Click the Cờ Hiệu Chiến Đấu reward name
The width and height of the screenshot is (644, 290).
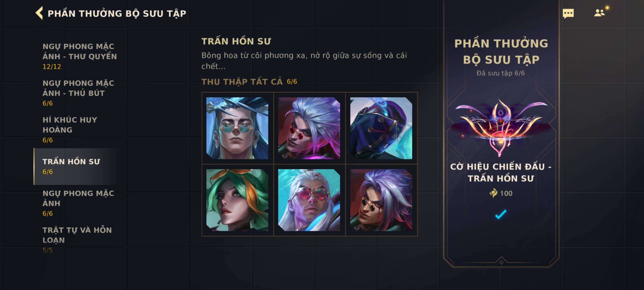pos(501,172)
